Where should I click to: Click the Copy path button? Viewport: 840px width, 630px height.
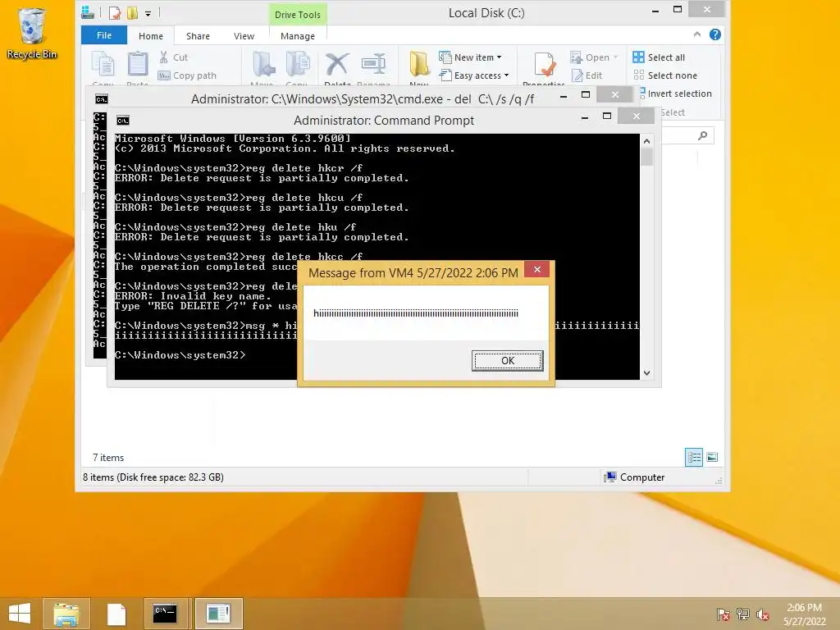[188, 75]
